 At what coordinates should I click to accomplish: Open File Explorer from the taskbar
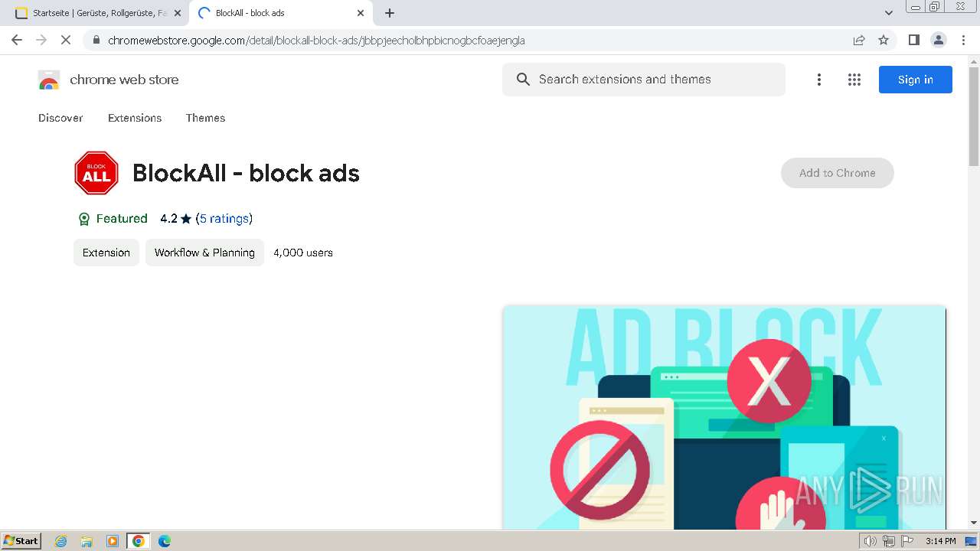point(87,541)
